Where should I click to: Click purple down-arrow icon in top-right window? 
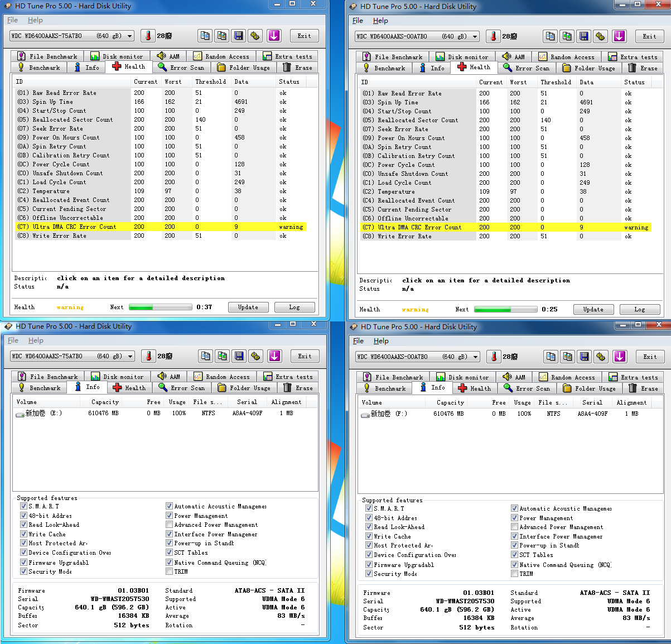619,36
